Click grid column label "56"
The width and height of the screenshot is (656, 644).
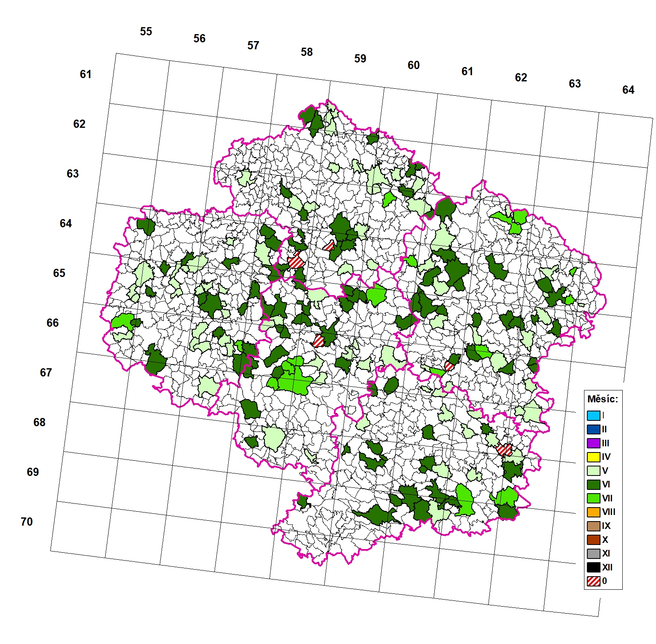pyautogui.click(x=199, y=39)
